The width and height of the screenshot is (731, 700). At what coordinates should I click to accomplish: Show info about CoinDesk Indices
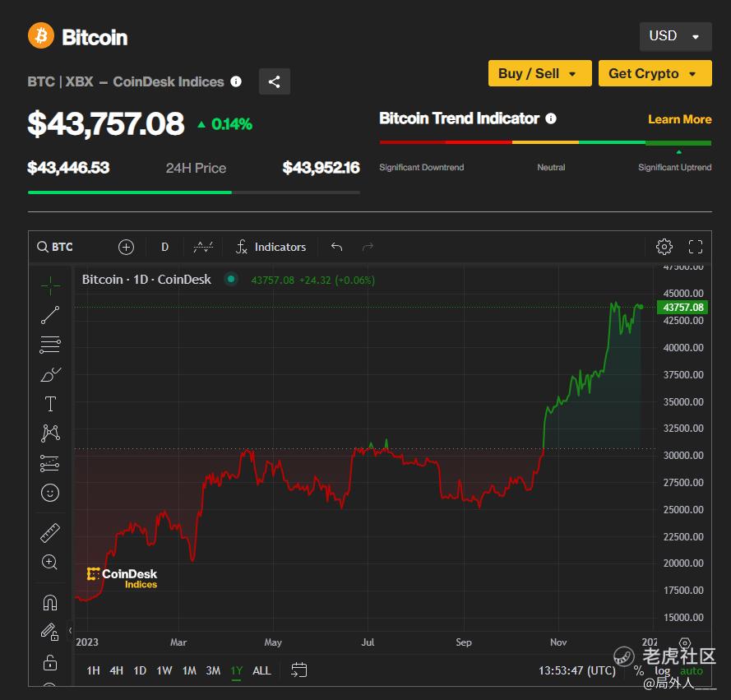click(x=236, y=81)
